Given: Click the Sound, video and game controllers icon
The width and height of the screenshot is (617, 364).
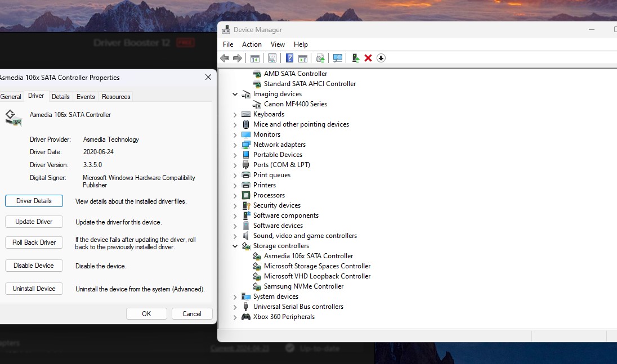Looking at the screenshot, I should (246, 236).
